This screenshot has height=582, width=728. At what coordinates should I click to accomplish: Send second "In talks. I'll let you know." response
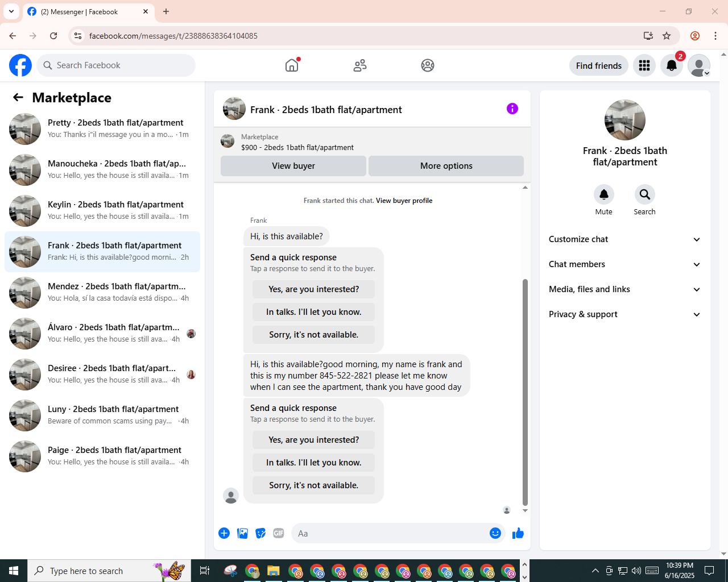(x=314, y=463)
